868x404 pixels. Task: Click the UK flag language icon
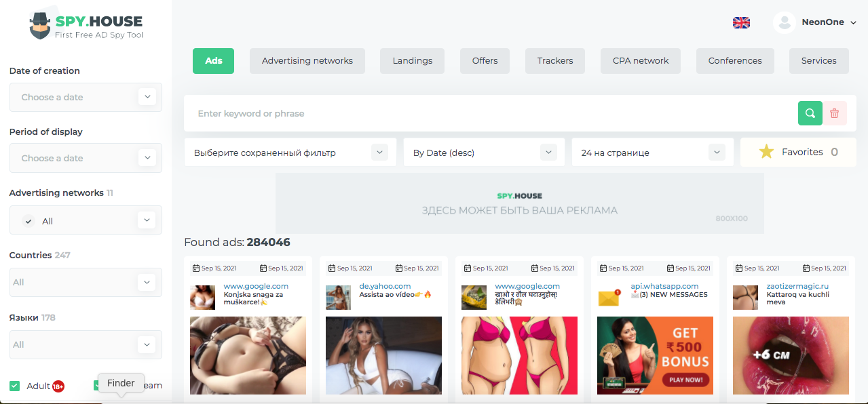[x=741, y=22]
